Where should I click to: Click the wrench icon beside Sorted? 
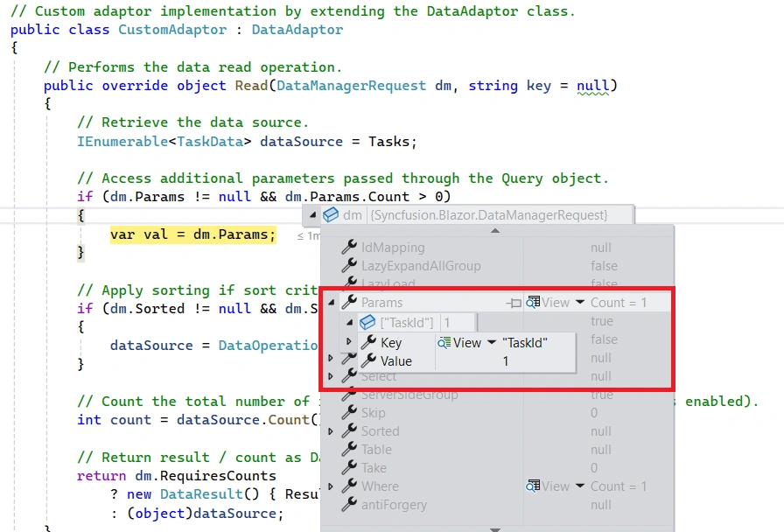pos(349,430)
